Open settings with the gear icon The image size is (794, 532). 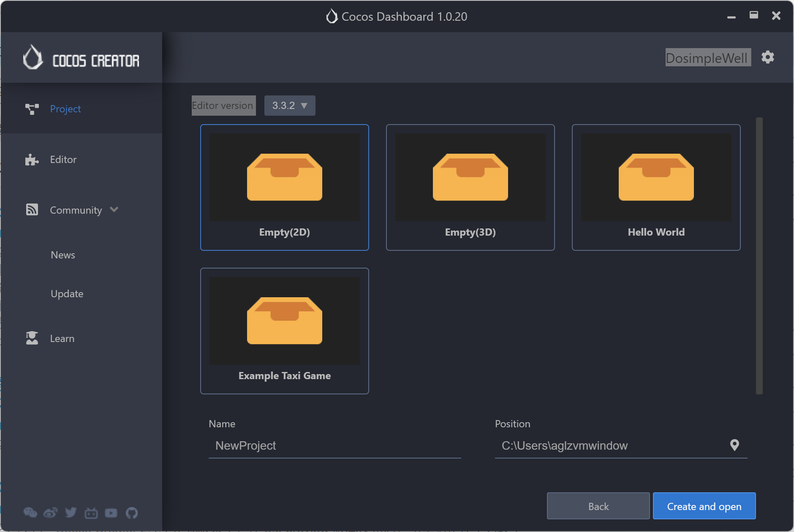pos(768,57)
